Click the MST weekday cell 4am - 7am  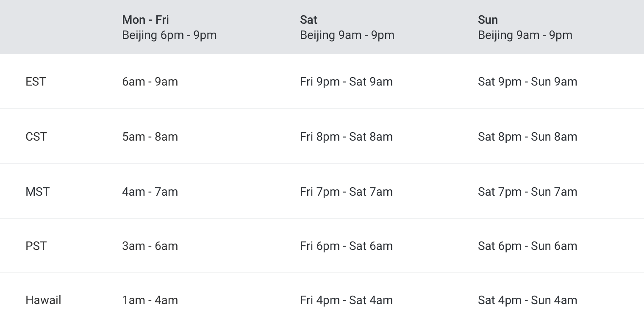150,191
